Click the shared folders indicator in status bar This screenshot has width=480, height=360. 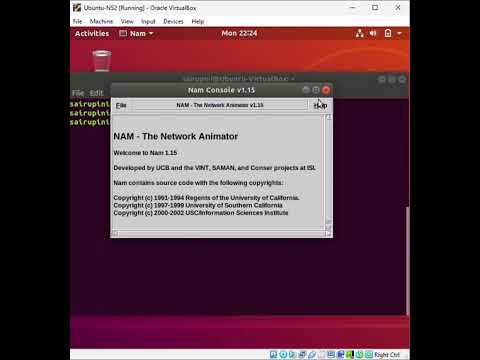[x=322, y=355]
